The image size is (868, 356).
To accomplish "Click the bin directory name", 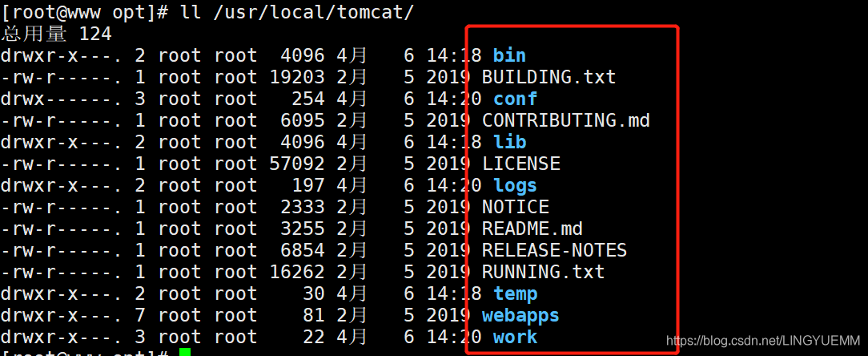I will coord(509,55).
